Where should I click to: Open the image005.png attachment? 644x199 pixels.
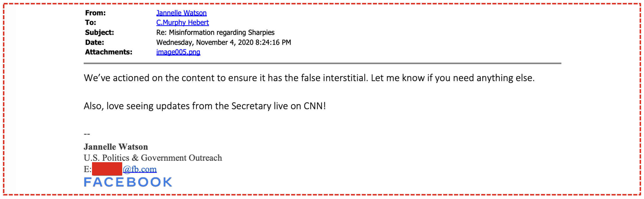coord(178,52)
